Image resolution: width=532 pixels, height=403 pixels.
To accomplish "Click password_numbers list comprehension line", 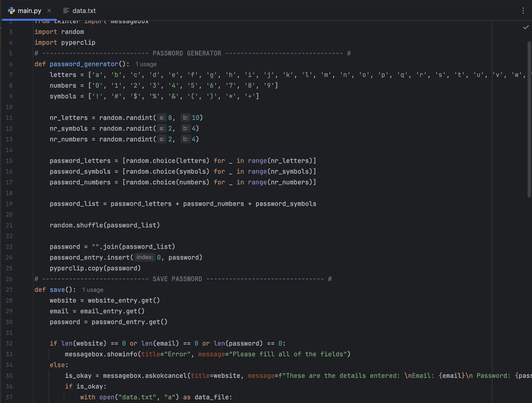I will (183, 182).
